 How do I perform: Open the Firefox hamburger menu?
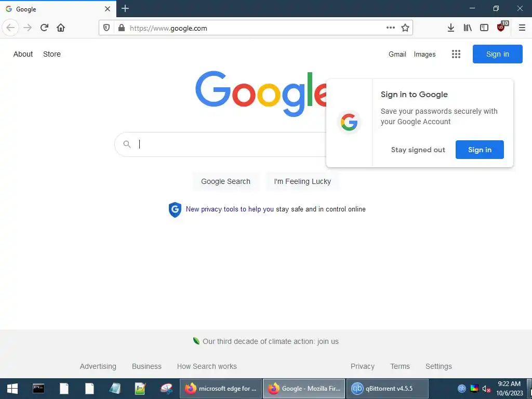pos(522,28)
